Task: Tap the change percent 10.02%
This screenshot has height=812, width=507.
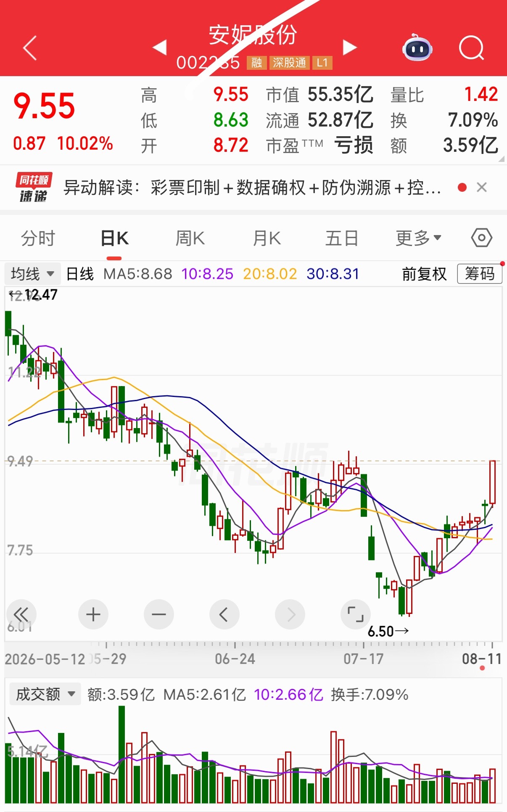Action: (85, 143)
